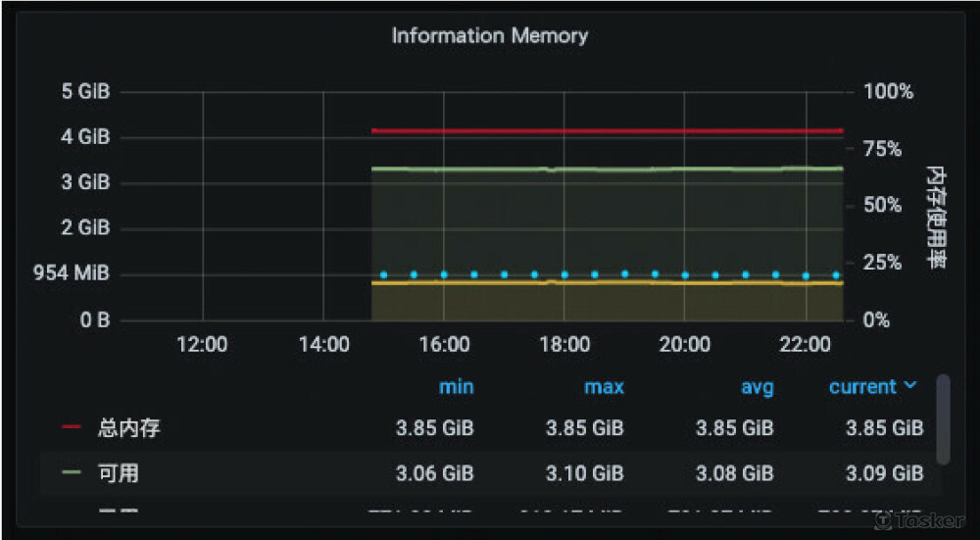The width and height of the screenshot is (980, 540).
Task: Click the green 可用 series color swatch
Action: coord(72,472)
